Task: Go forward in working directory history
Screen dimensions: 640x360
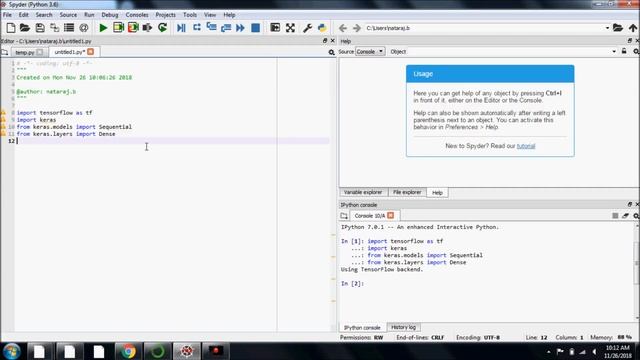Action: (x=357, y=28)
